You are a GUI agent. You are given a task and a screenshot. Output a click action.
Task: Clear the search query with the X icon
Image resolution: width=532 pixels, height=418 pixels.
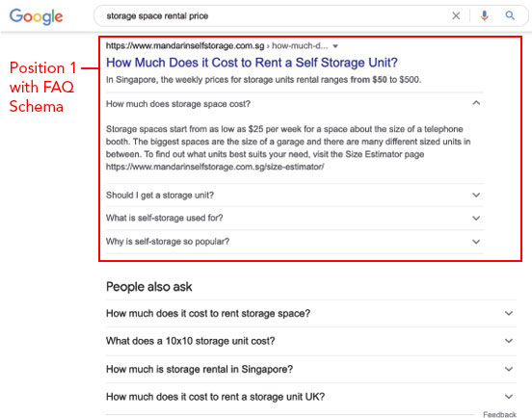pyautogui.click(x=456, y=15)
